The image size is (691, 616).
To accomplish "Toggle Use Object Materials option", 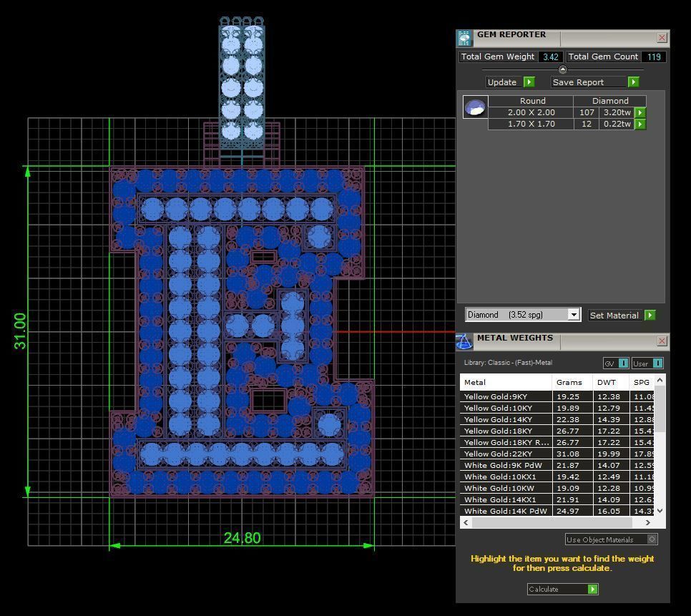I will coord(612,539).
